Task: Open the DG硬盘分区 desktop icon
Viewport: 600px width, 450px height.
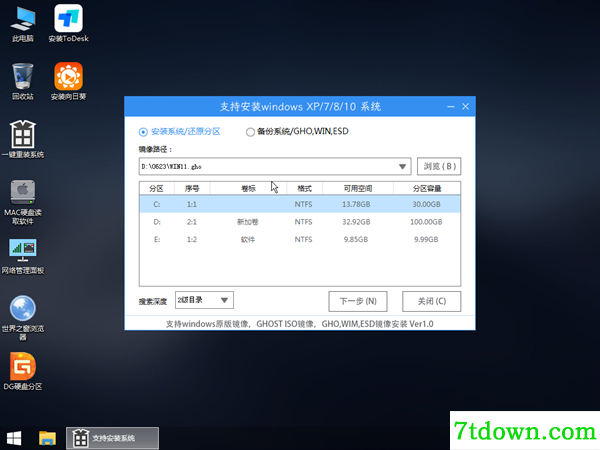Action: (x=23, y=371)
